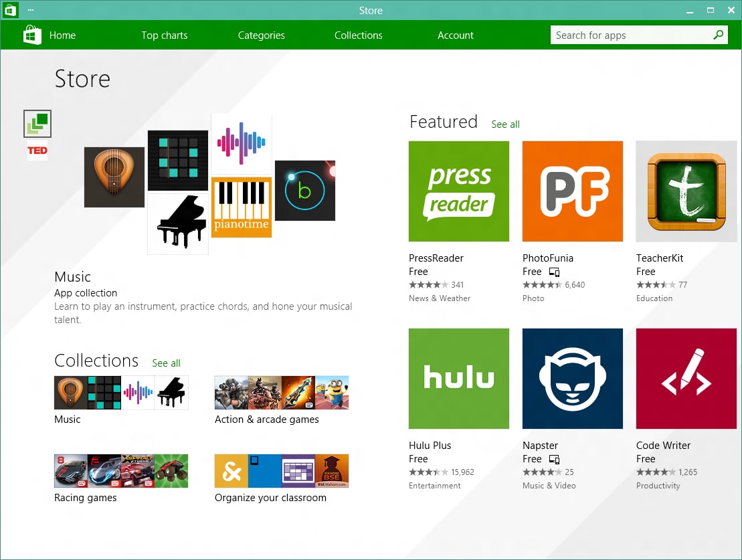Image resolution: width=742 pixels, height=560 pixels.
Task: Click the search magnifier icon
Action: tap(718, 35)
